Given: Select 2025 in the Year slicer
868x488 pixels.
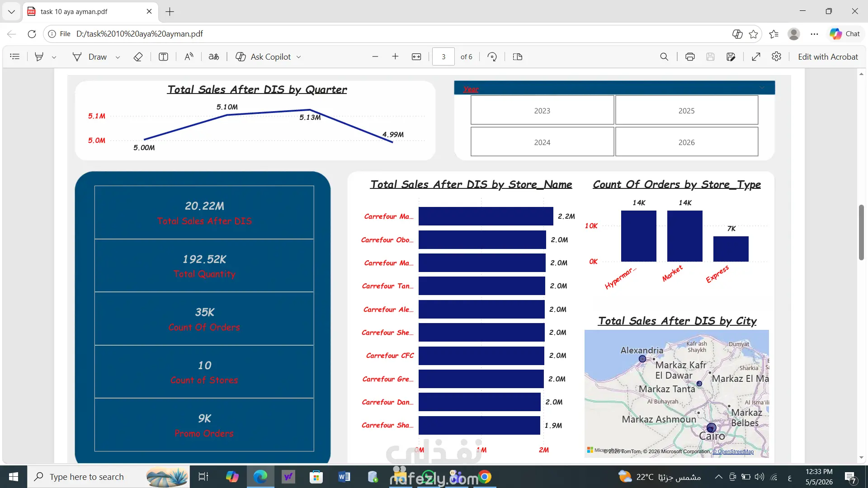Looking at the screenshot, I should [x=686, y=110].
